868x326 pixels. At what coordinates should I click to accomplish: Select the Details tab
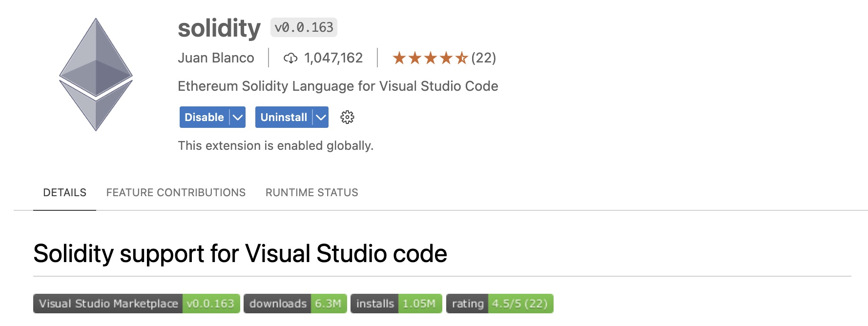click(64, 193)
